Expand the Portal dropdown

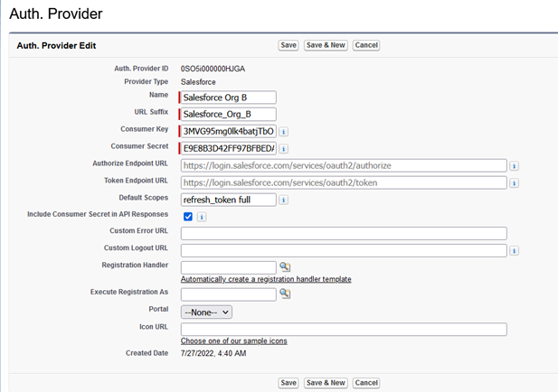coord(207,312)
